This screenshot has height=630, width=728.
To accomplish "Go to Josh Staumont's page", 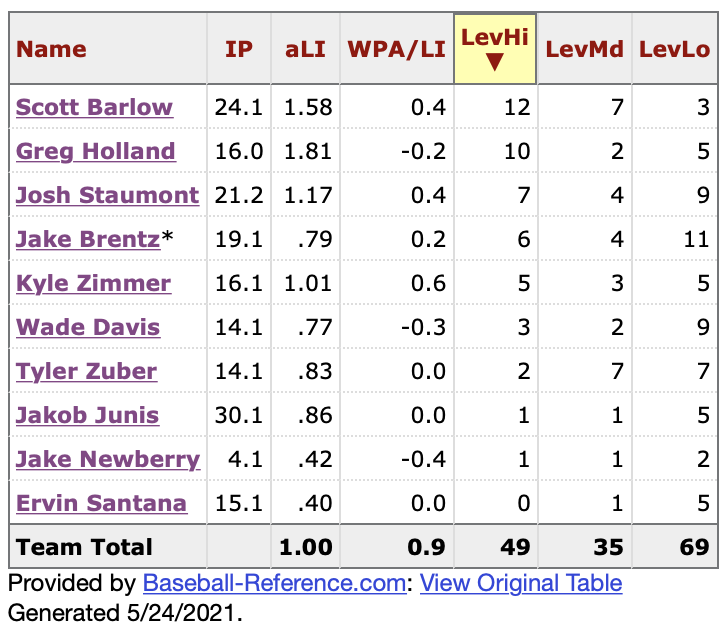I will pos(107,196).
